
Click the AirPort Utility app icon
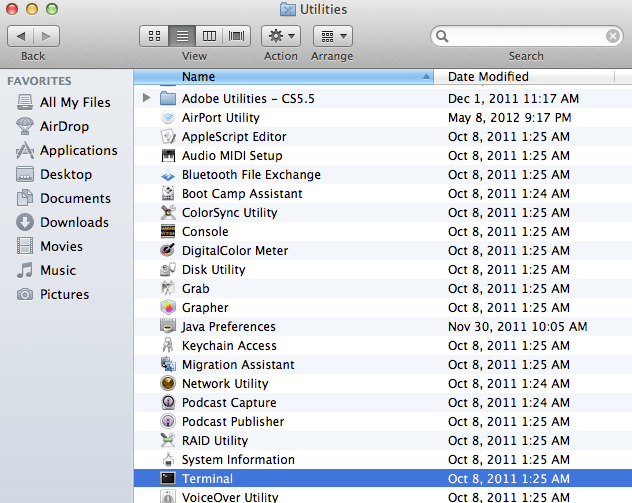[168, 118]
